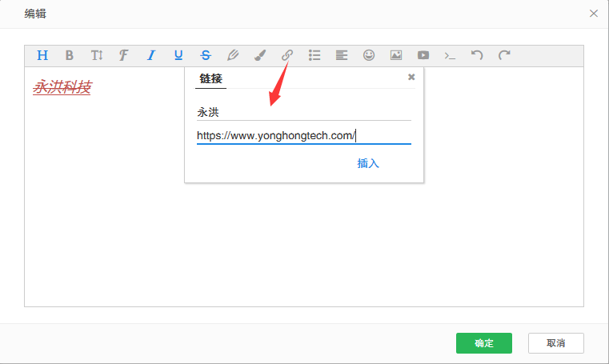The image size is (609, 364).
Task: Click the insert link icon
Action: click(287, 55)
